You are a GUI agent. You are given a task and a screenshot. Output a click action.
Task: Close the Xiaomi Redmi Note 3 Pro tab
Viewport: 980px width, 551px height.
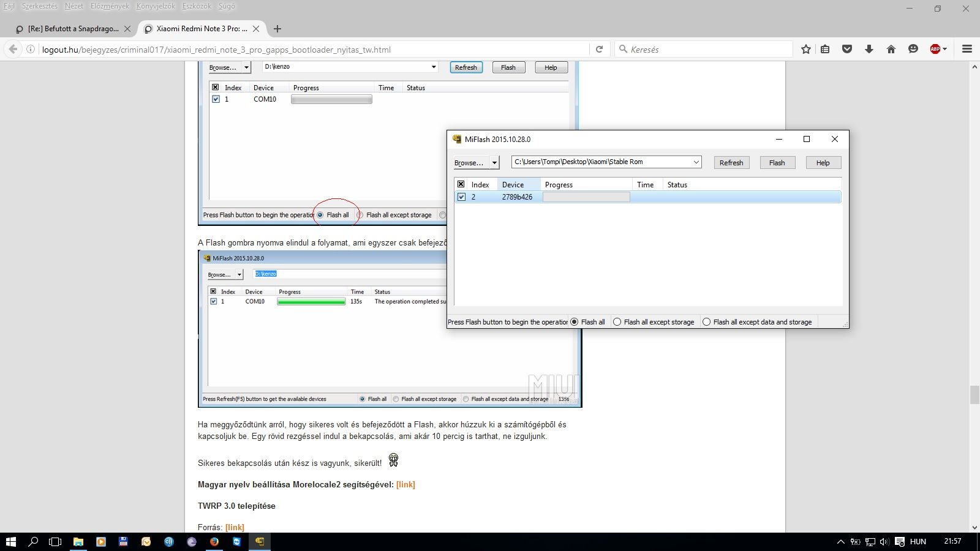(256, 29)
